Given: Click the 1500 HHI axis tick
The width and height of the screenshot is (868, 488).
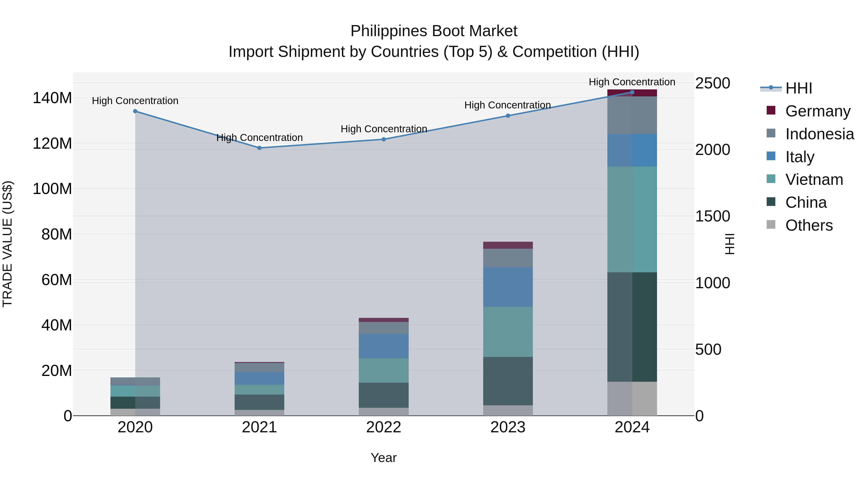Looking at the screenshot, I should (x=713, y=216).
